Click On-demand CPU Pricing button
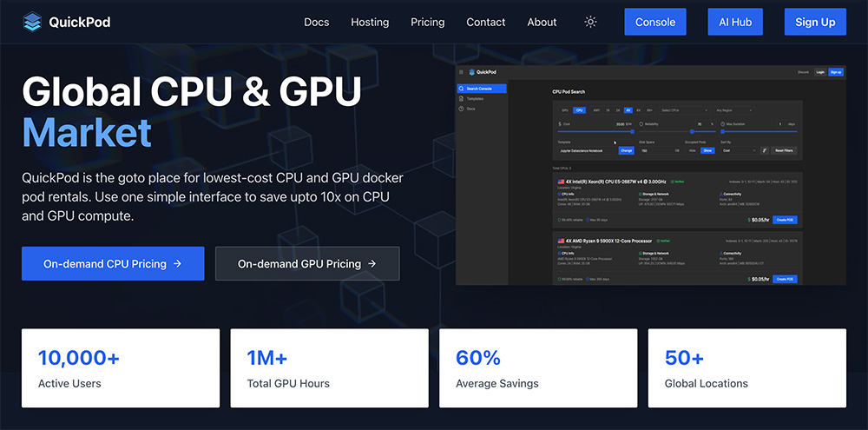This screenshot has width=868, height=430. pyautogui.click(x=113, y=264)
